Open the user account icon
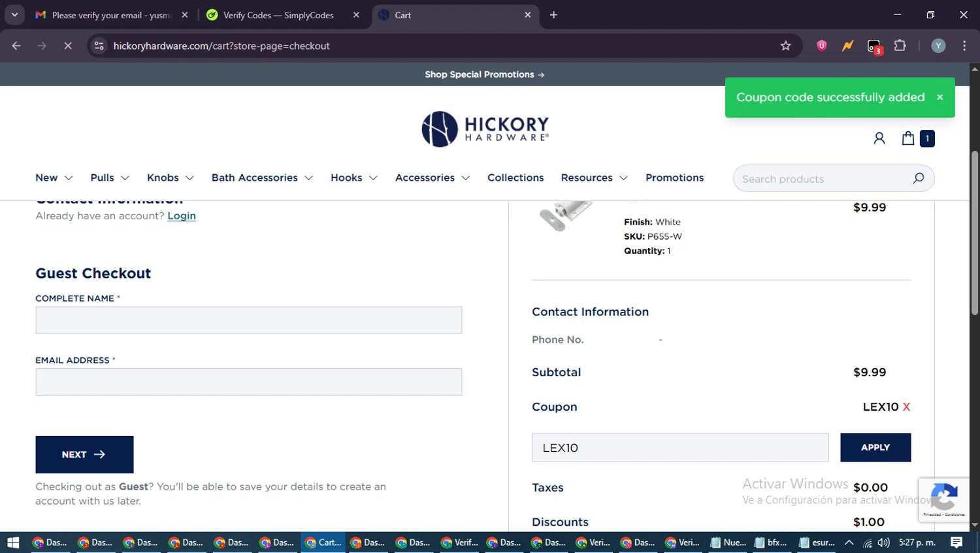This screenshot has height=553, width=980. (879, 138)
